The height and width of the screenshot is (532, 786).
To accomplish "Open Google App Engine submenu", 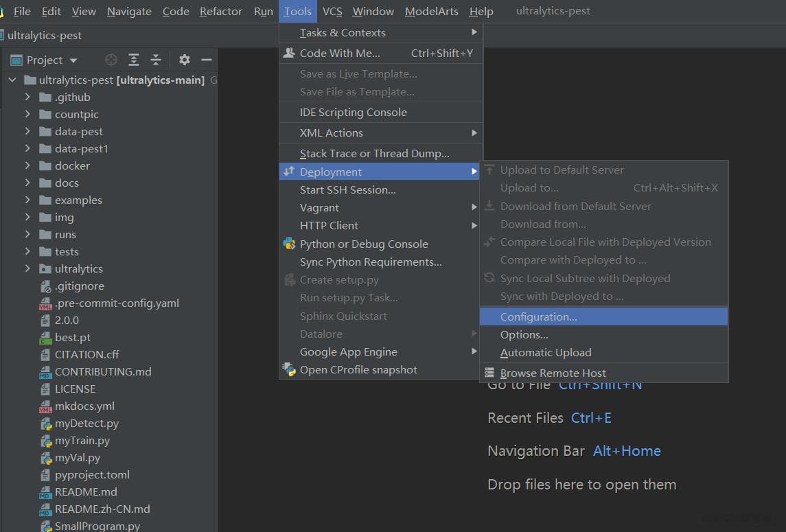I will 380,352.
